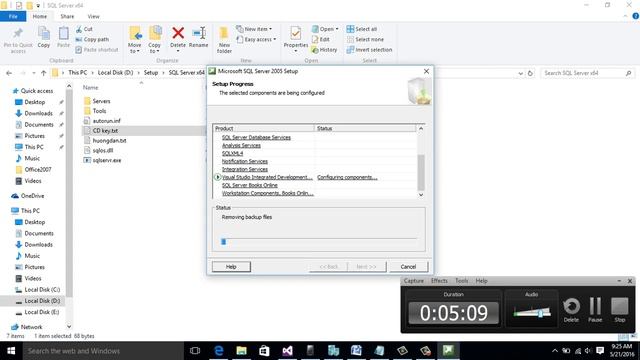Click SQL Server Database Services link
Viewport: 640px width, 360px height.
click(x=256, y=138)
